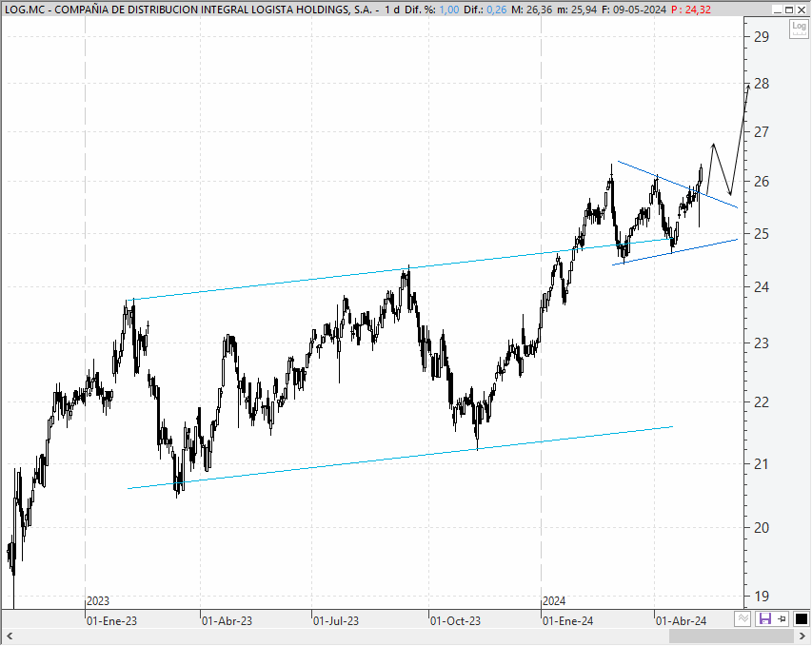Click the 01-Abr-24 date label
Viewport: 812px width, 646px height.
pyautogui.click(x=681, y=620)
